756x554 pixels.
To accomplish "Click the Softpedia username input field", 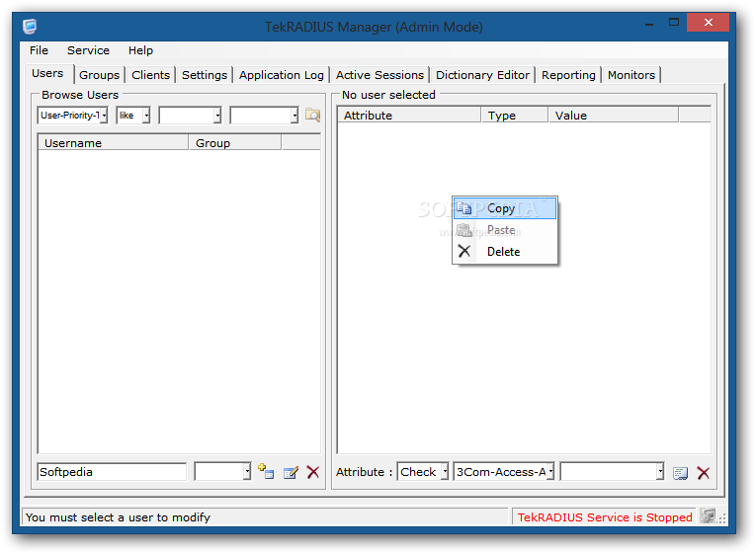I will [x=112, y=472].
